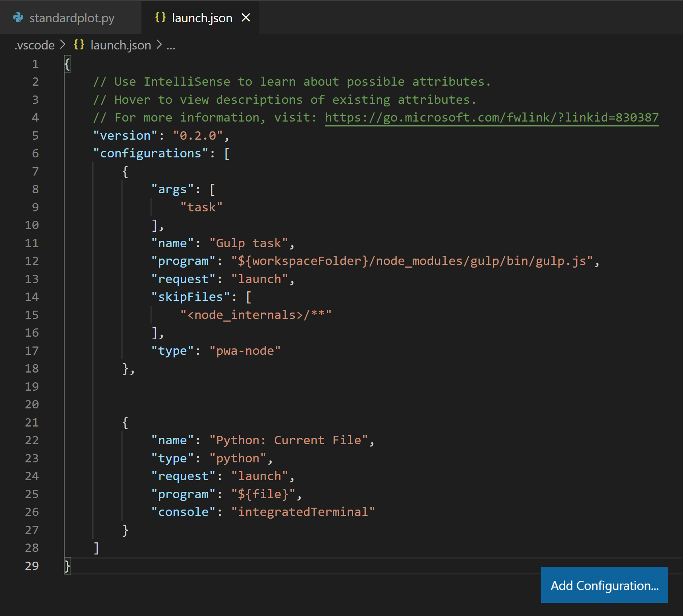Screen dimensions: 683x616
Task: Click the "<node_internals>/**" skipFiles entry
Action: [256, 315]
